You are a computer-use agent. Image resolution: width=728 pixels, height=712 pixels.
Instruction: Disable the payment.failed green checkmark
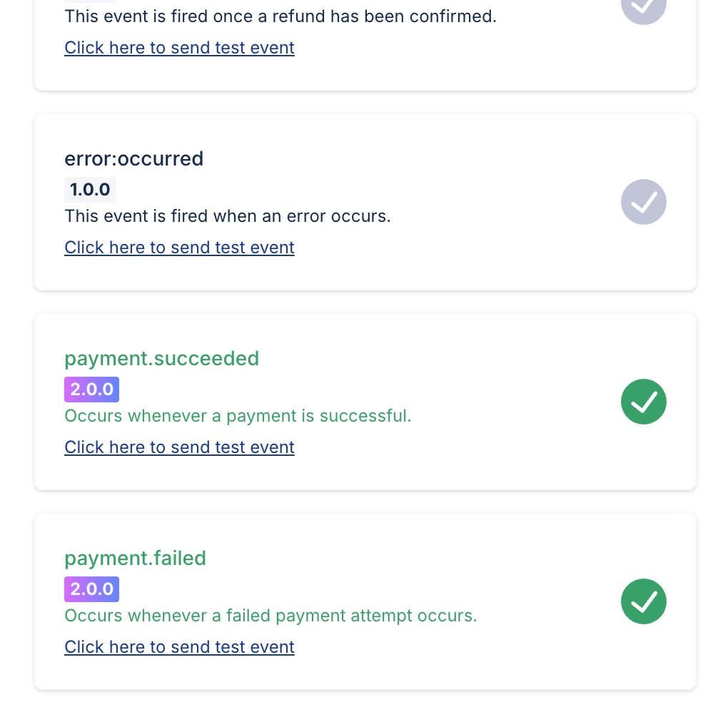click(x=644, y=601)
